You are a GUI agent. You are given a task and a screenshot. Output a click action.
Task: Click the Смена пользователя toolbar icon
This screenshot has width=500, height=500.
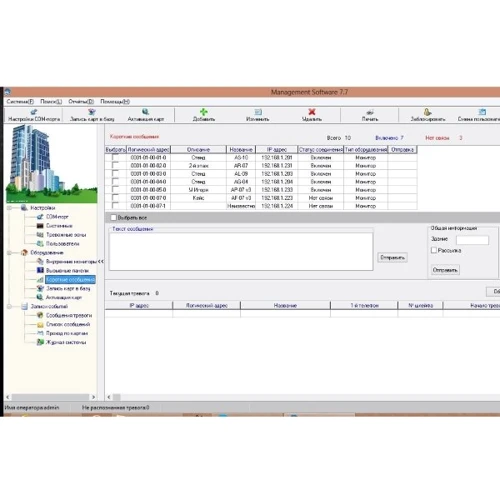482,112
